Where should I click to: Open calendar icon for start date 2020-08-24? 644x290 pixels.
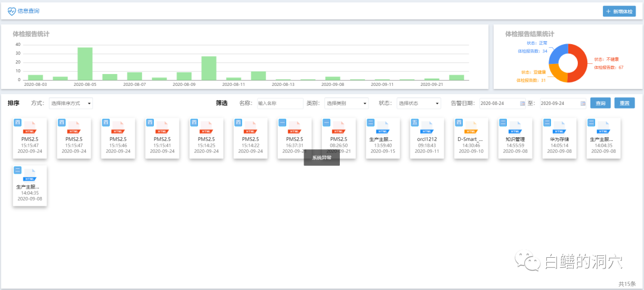(522, 103)
